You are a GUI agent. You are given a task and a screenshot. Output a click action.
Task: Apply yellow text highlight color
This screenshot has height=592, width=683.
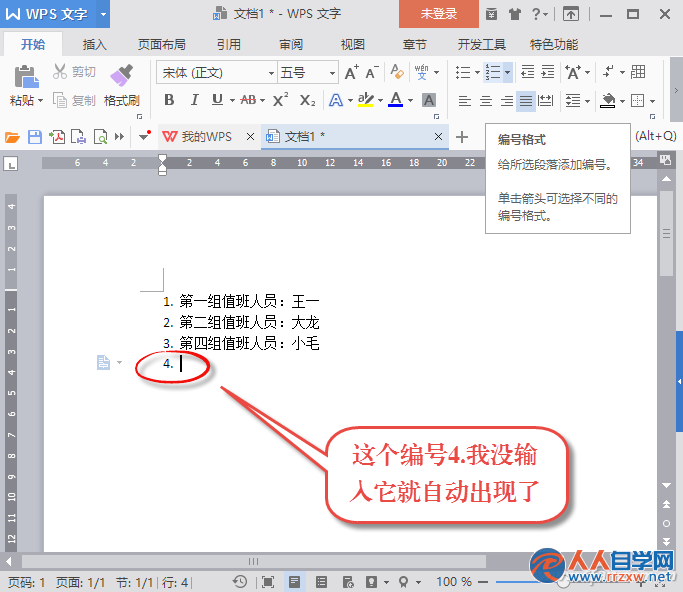(365, 100)
